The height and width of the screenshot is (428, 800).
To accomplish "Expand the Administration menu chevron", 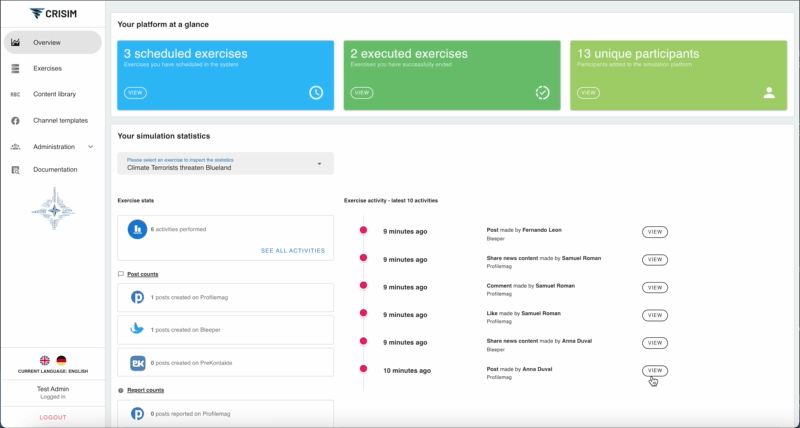I will pos(91,147).
